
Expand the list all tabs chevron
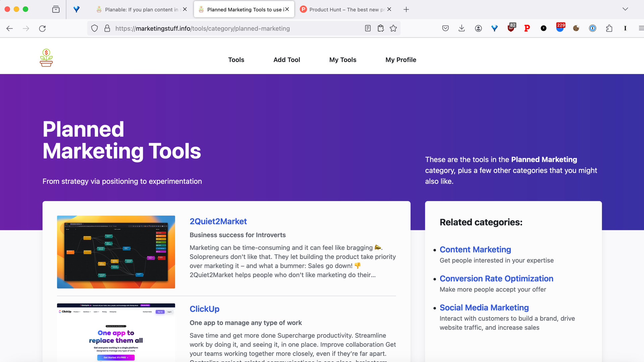point(625,9)
